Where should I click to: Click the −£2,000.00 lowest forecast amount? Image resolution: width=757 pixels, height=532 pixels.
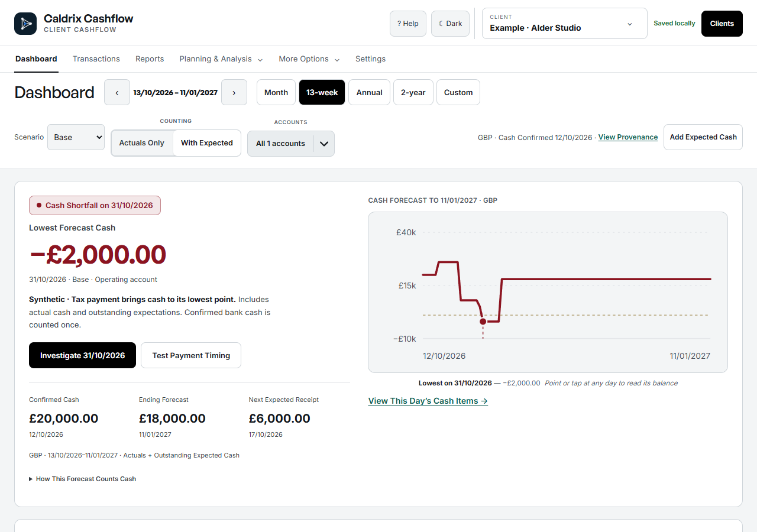click(98, 254)
